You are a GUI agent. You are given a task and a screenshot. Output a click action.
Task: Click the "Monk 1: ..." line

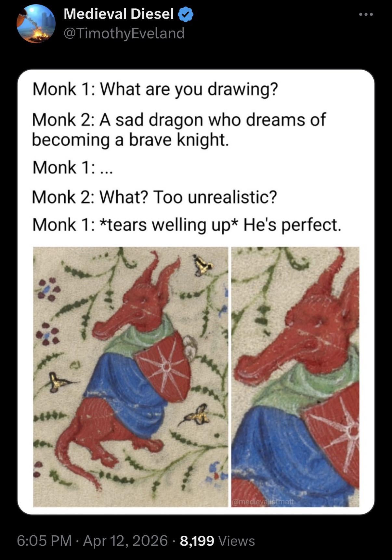click(x=72, y=168)
